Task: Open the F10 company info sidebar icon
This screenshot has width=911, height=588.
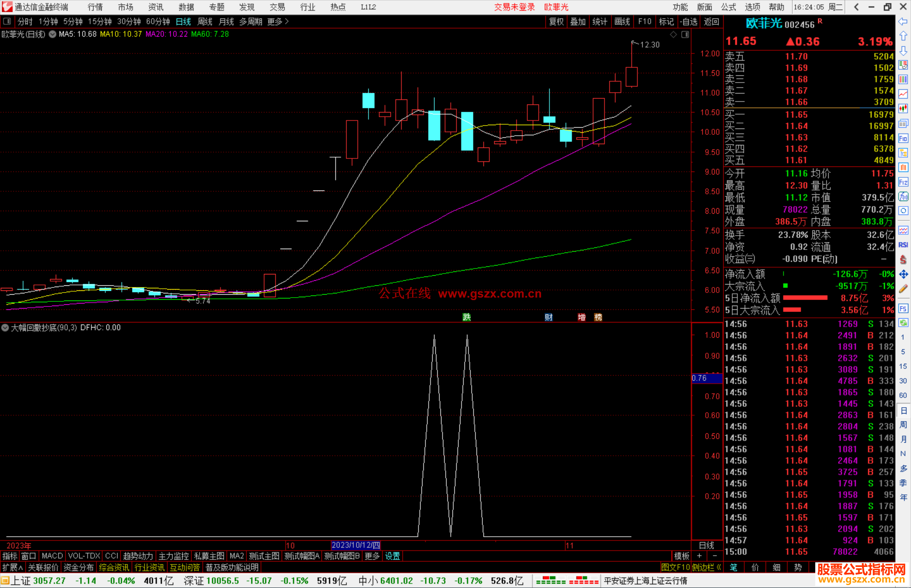Action: coord(903,138)
